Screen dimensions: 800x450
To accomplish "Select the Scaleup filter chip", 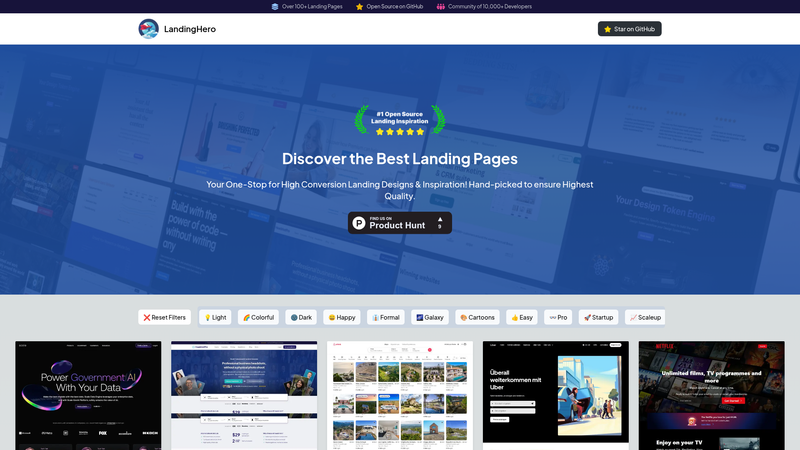I will pos(645,317).
